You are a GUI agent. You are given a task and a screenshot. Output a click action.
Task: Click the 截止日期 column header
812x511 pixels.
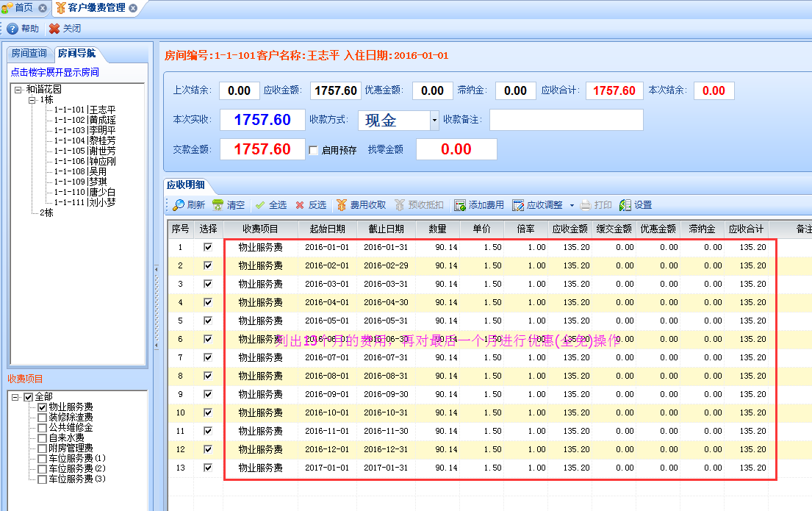click(387, 229)
